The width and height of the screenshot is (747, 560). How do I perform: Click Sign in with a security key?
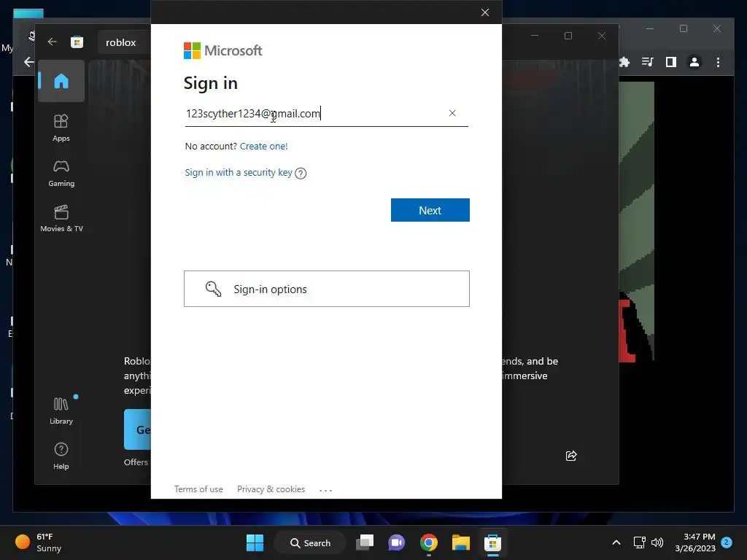(239, 172)
